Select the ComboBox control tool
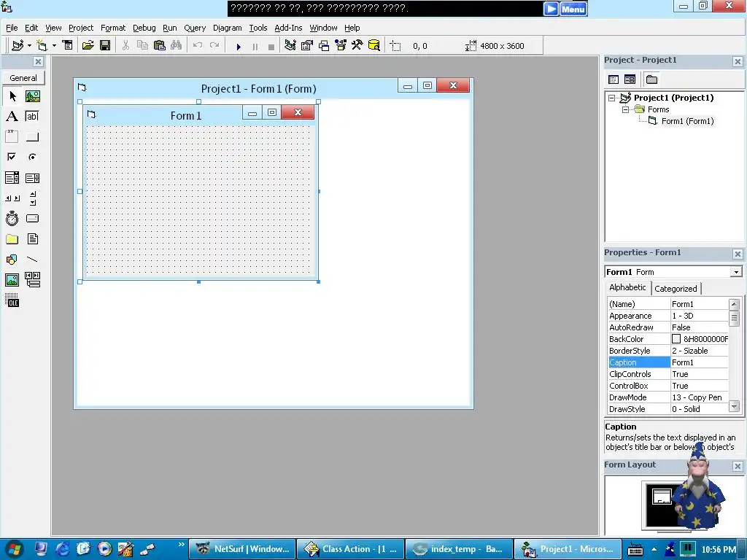The image size is (747, 560). 12,178
